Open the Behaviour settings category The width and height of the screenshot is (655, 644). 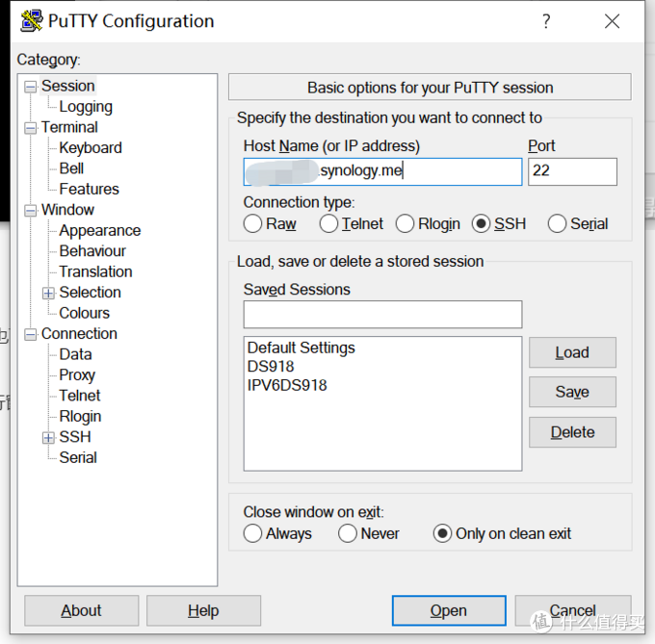click(x=92, y=251)
